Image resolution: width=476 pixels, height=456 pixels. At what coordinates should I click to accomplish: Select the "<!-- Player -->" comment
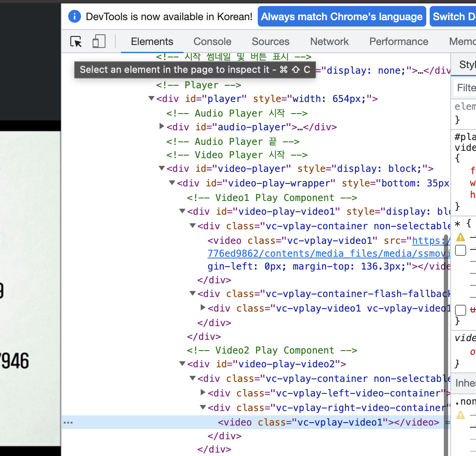(199, 85)
